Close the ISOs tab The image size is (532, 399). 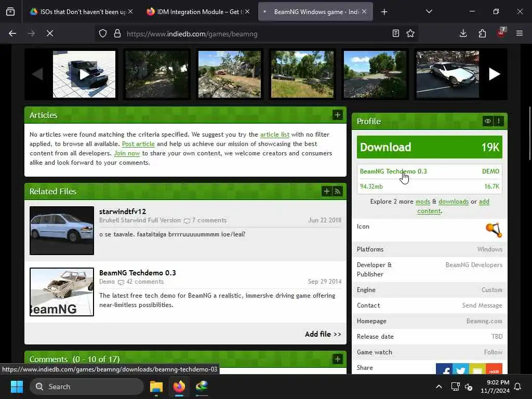(130, 11)
